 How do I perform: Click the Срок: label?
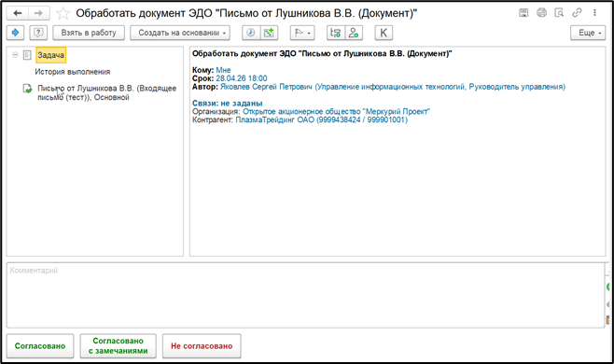[202, 78]
